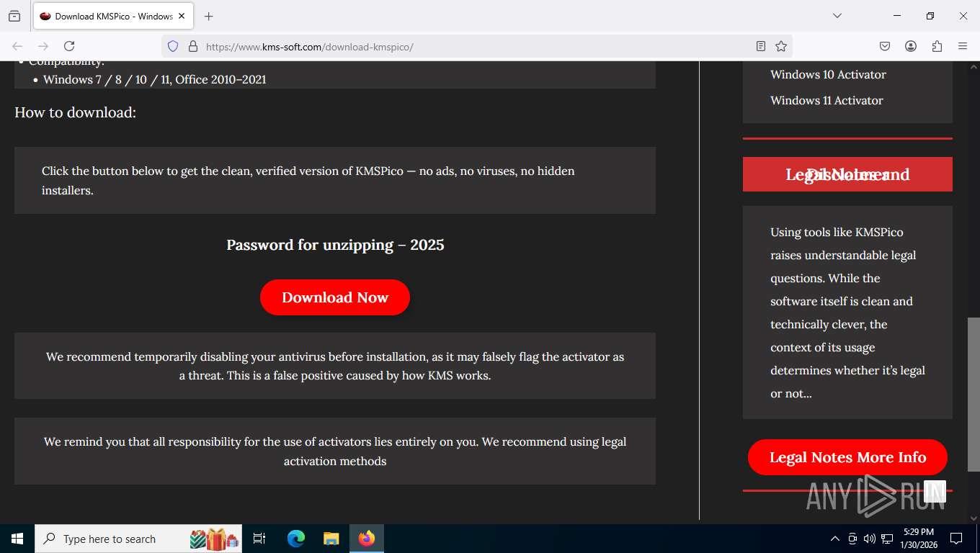The image size is (980, 553).
Task: Open Legal Notes More Info button
Action: click(x=847, y=457)
